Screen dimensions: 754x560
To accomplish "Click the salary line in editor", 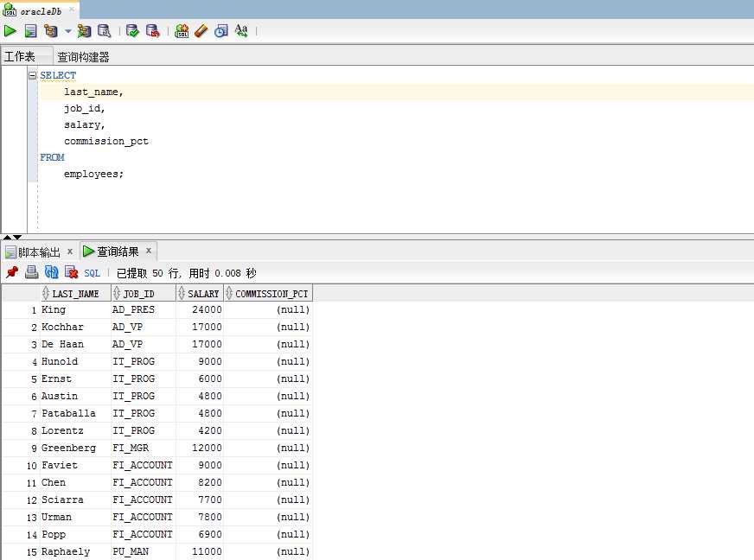I will 84,124.
